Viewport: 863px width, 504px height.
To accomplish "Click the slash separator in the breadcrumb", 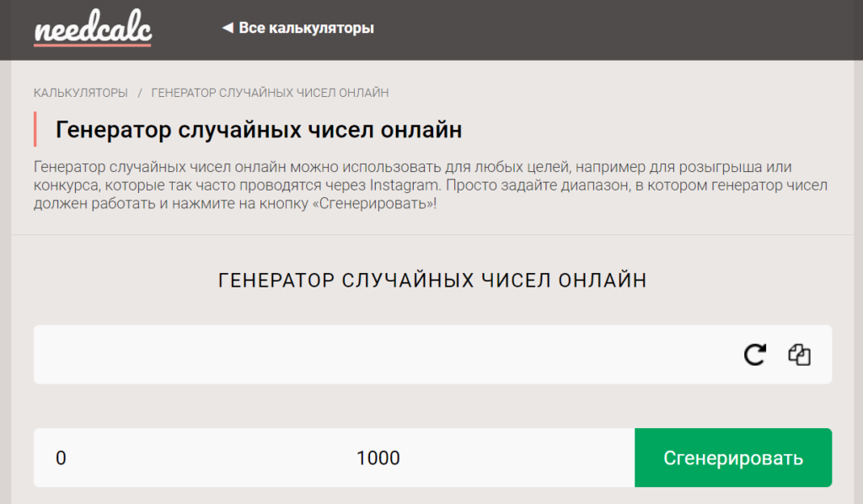I will point(140,93).
